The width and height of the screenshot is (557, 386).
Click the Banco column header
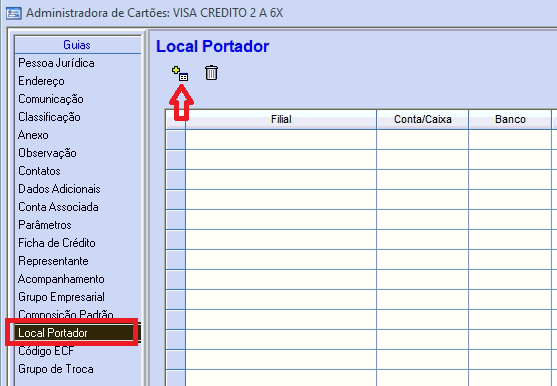pos(510,119)
